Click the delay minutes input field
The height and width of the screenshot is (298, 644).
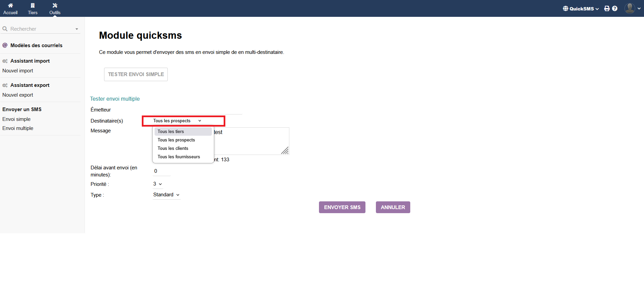[161, 171]
